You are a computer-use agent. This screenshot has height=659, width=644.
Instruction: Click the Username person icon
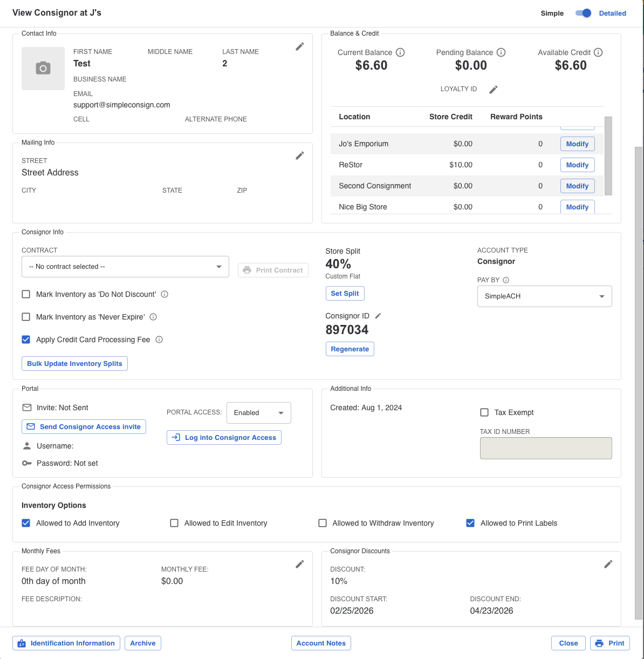(x=27, y=446)
